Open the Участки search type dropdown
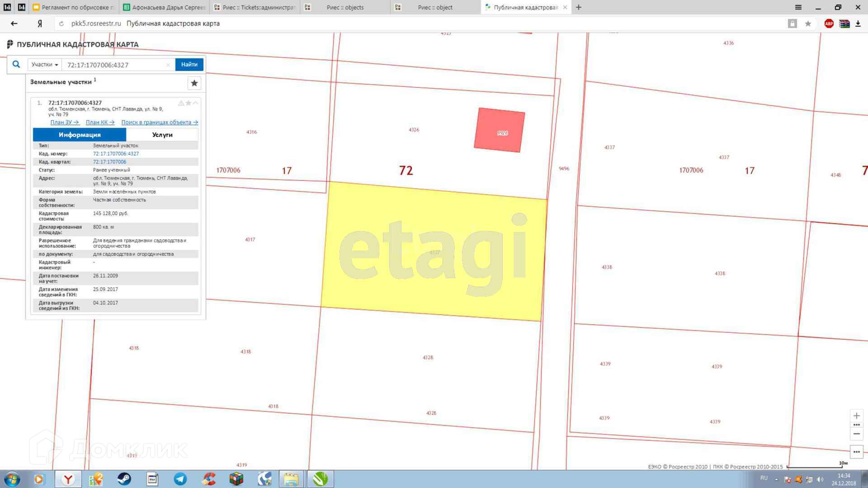 point(44,65)
